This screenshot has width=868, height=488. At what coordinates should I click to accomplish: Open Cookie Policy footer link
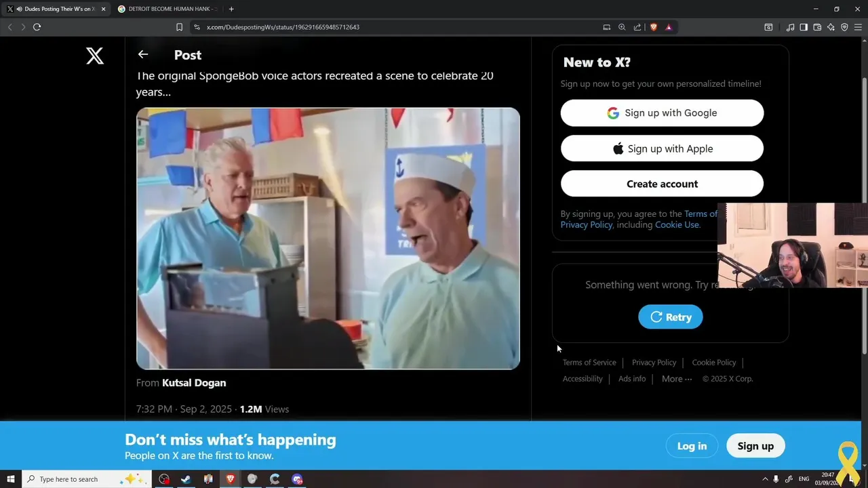[x=714, y=363]
